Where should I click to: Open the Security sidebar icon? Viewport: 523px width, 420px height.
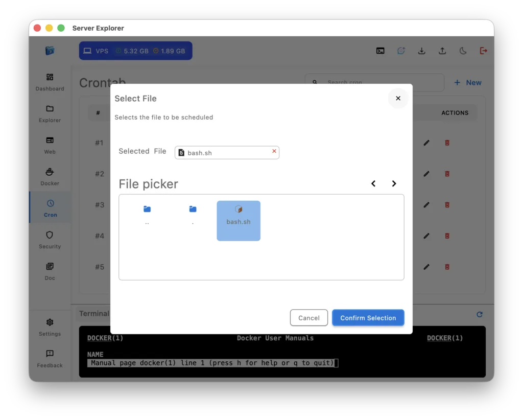pos(50,239)
